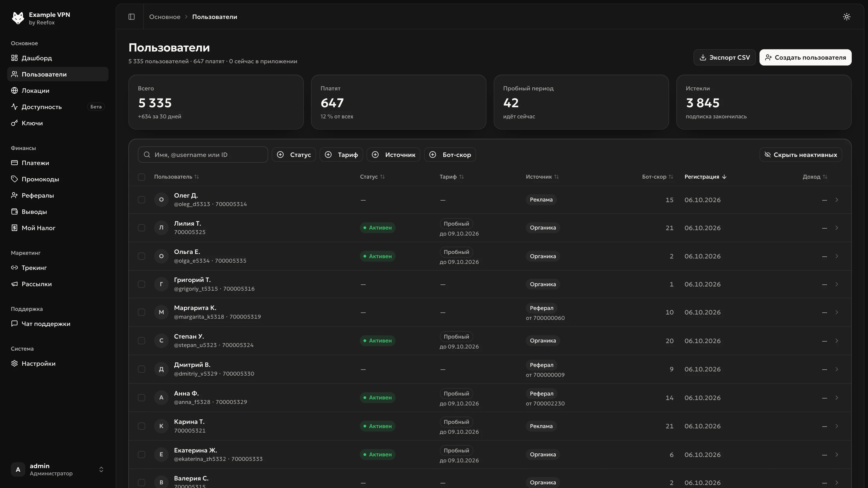Select all users header checkbox
Viewport: 868px width, 488px height.
pos(142,177)
